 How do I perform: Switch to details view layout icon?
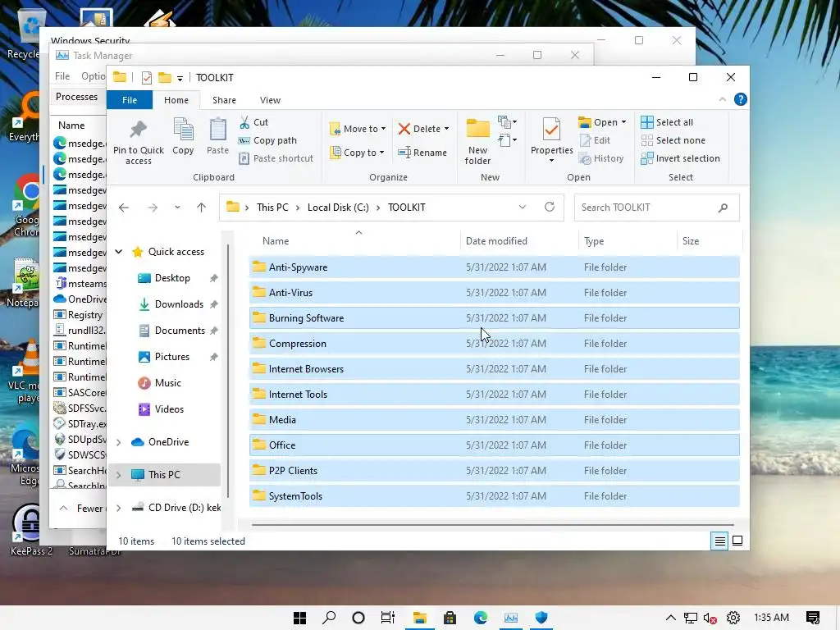pos(719,541)
